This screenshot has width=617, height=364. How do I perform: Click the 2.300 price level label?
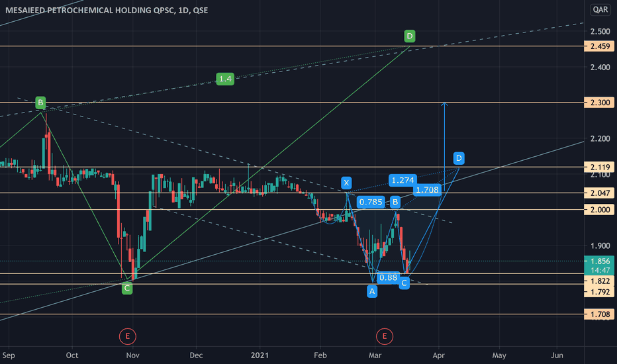point(599,103)
